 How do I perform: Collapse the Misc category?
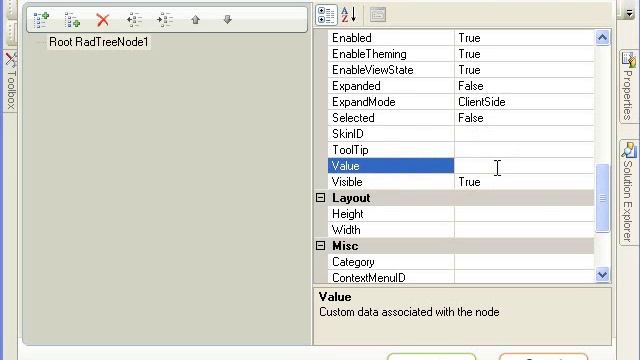[x=320, y=246]
